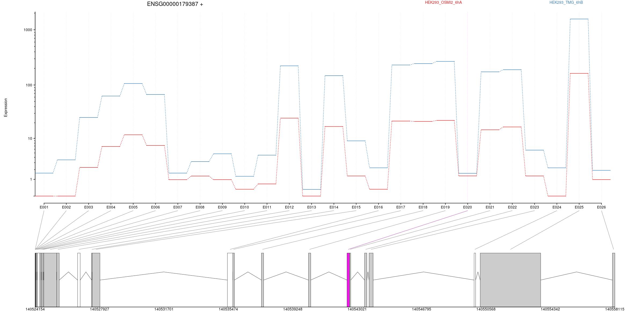Click the y-axis tick label 1000
The height and width of the screenshot is (322, 644).
click(28, 30)
